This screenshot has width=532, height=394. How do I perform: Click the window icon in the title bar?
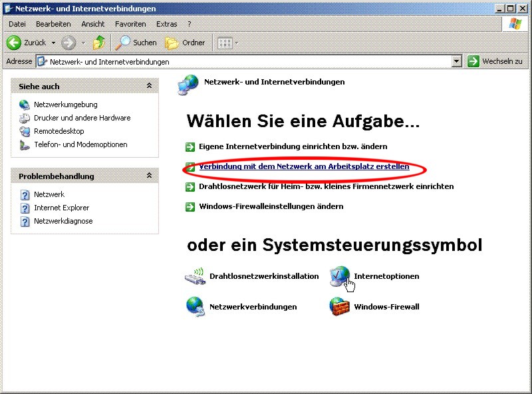pyautogui.click(x=9, y=9)
